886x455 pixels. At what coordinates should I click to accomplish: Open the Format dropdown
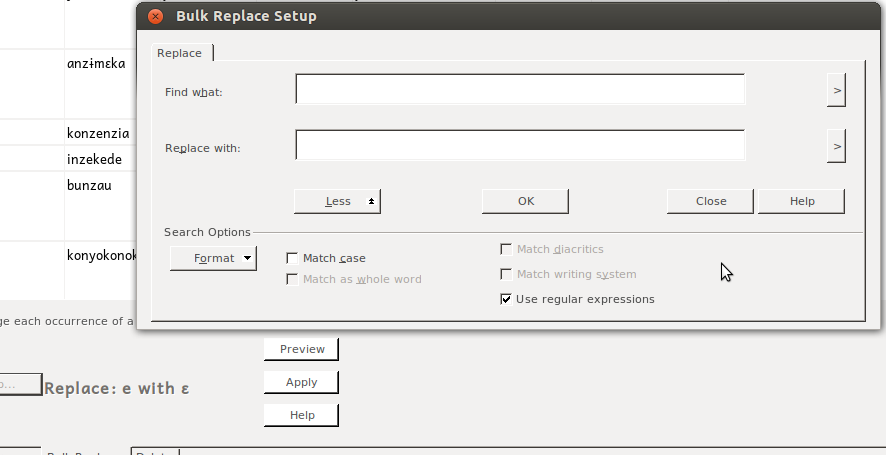coord(214,258)
